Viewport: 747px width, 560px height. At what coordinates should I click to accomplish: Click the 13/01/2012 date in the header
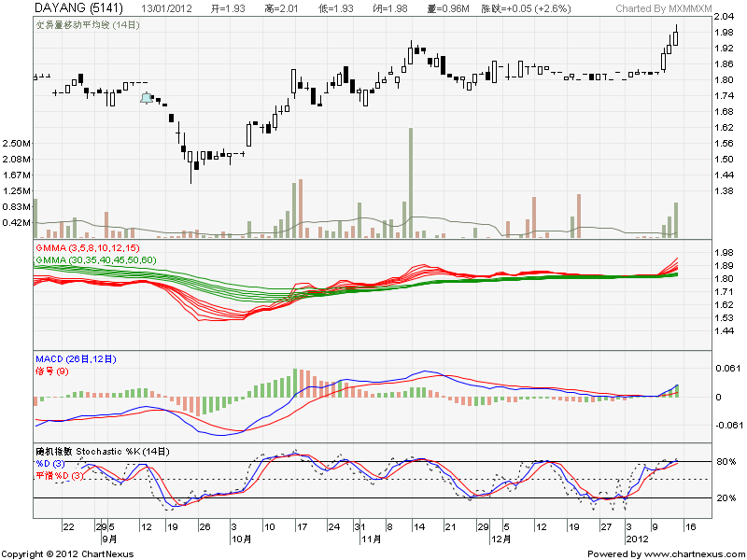168,8
